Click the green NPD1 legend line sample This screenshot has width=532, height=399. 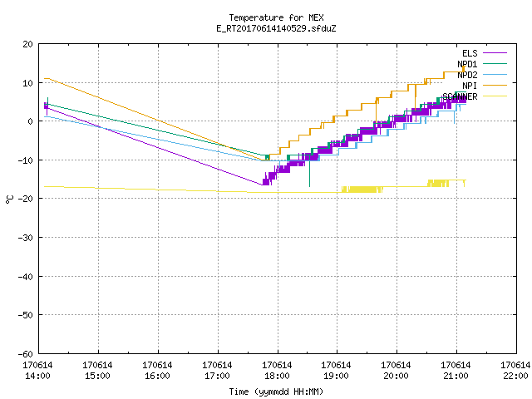(x=495, y=63)
